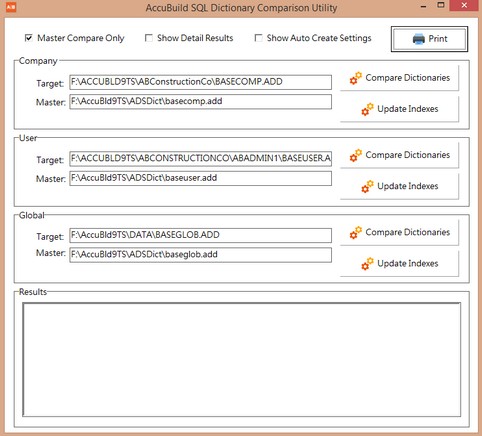The image size is (482, 436).
Task: Focus the Company Master path field
Action: pyautogui.click(x=201, y=102)
